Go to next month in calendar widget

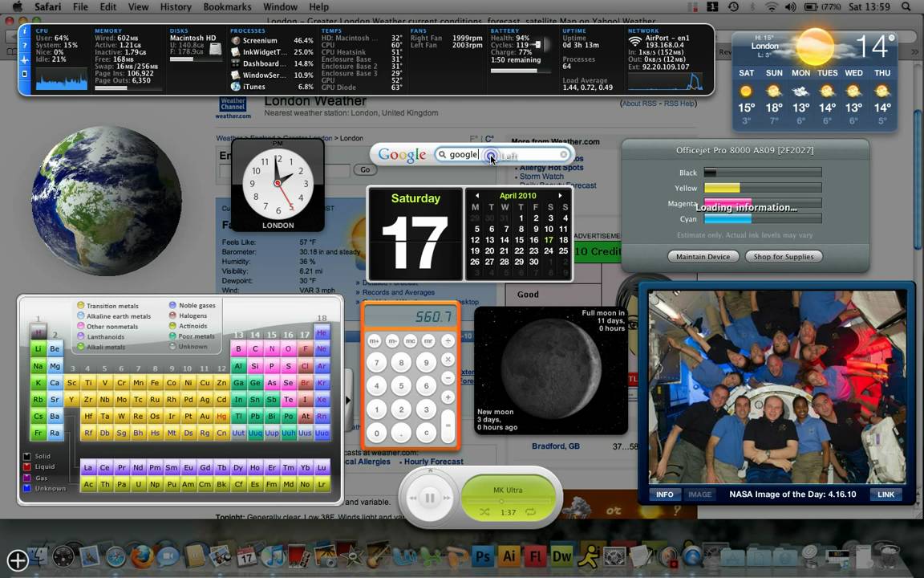tap(560, 196)
